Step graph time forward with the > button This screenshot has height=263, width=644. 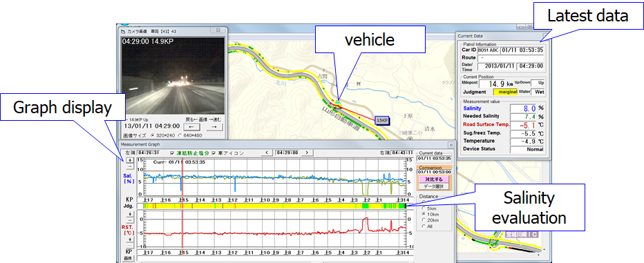[x=307, y=153]
